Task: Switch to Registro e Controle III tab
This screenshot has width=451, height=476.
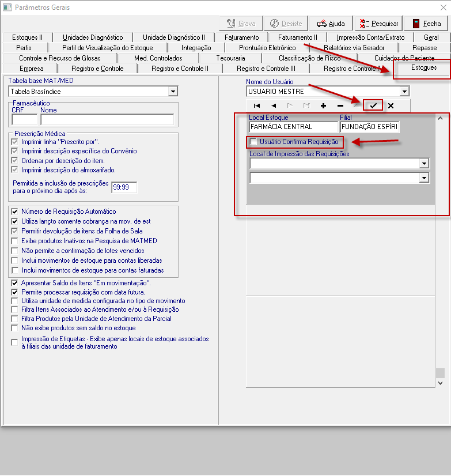Action: click(266, 69)
